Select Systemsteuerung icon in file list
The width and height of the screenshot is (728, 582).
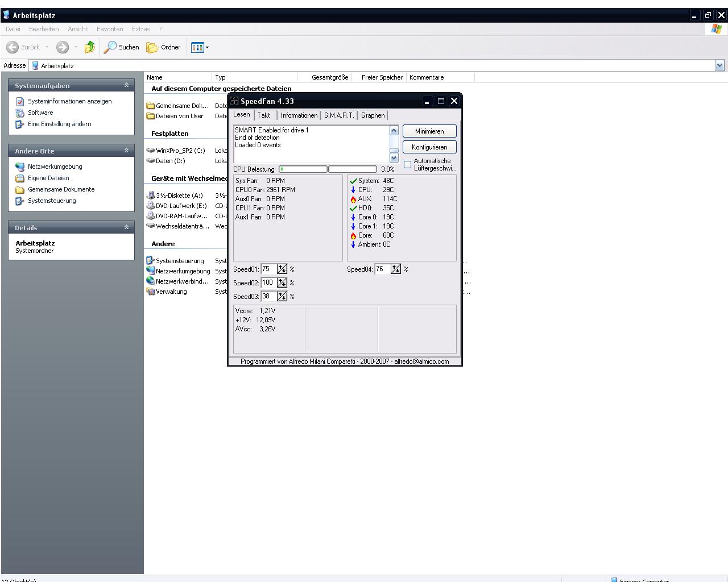coord(151,261)
